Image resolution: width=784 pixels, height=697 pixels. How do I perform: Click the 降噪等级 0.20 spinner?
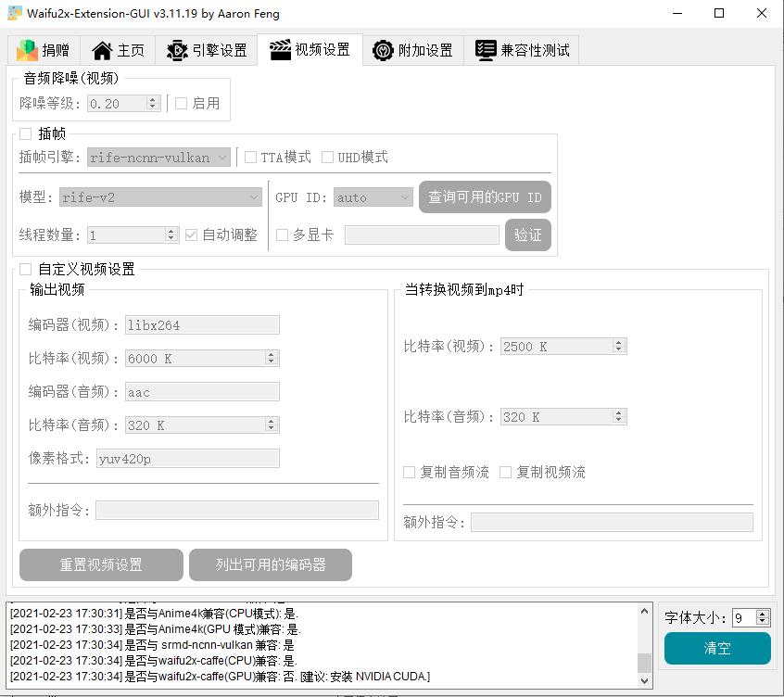pyautogui.click(x=123, y=104)
